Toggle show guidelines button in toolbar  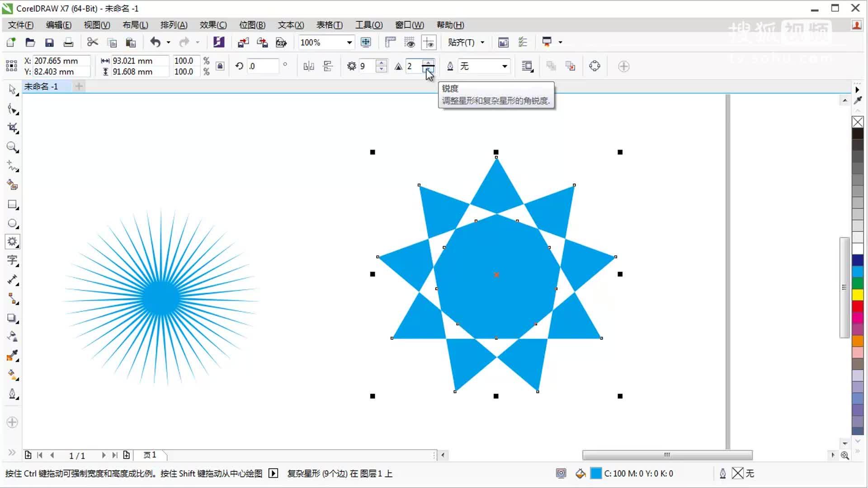[x=428, y=42]
